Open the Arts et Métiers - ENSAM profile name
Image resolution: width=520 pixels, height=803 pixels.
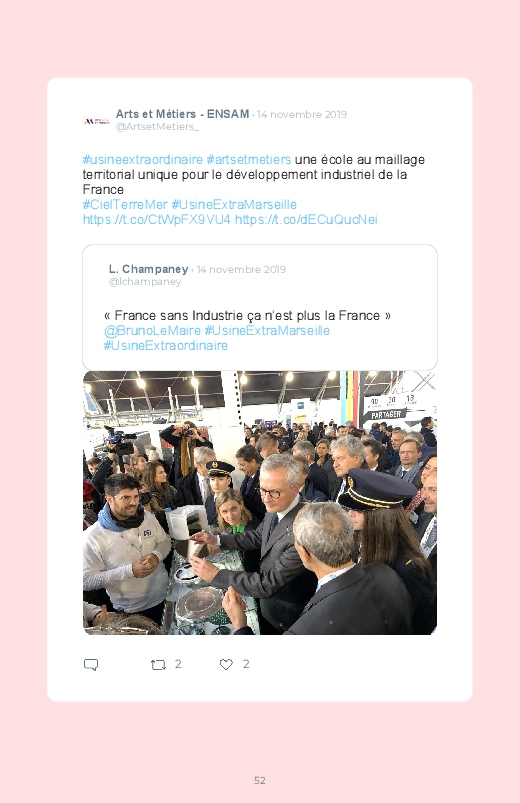182,114
